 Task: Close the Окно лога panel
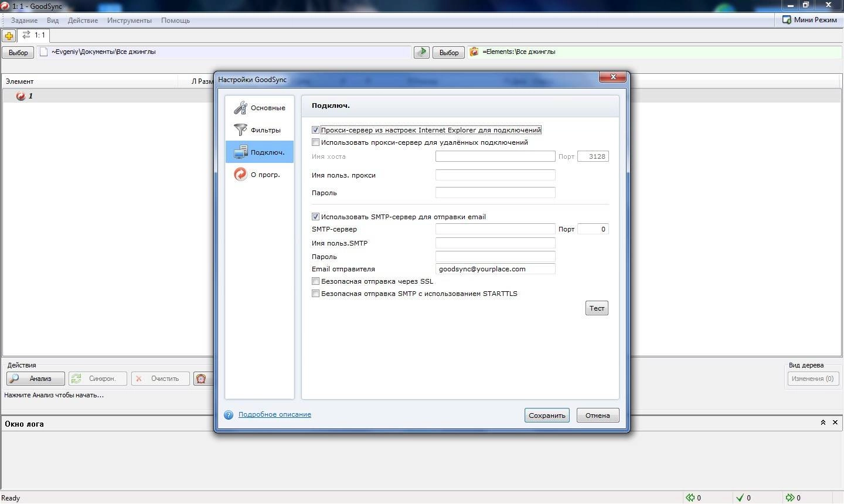tap(835, 423)
